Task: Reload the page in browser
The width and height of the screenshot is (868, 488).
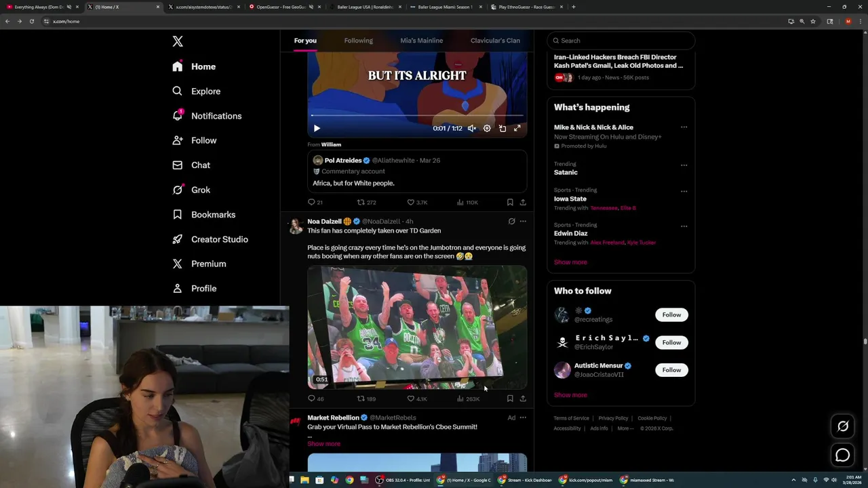Action: click(31, 21)
